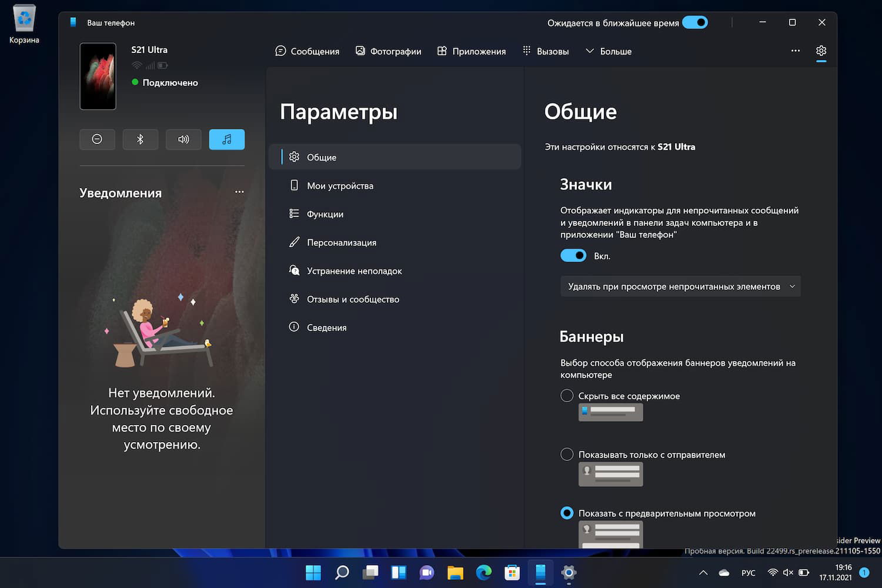Viewport: 882px width, 588px height.
Task: Open Мои устройства settings section
Action: (395, 185)
